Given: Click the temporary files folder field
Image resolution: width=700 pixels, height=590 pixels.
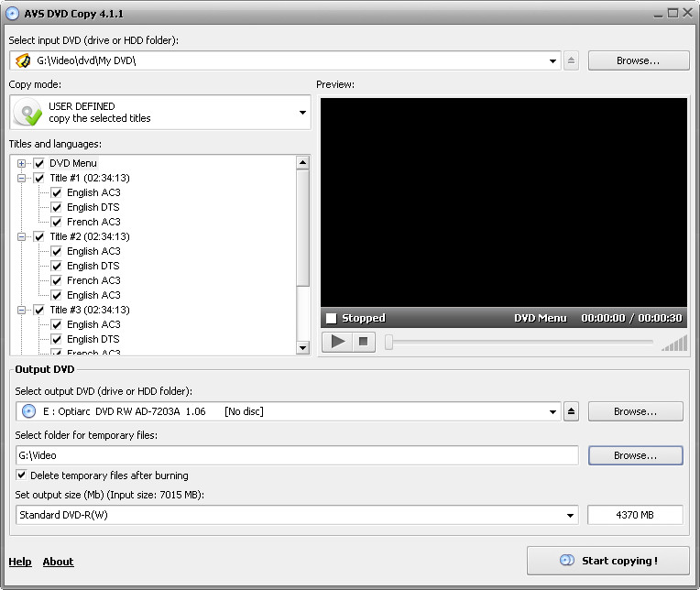Looking at the screenshot, I should pyautogui.click(x=297, y=455).
